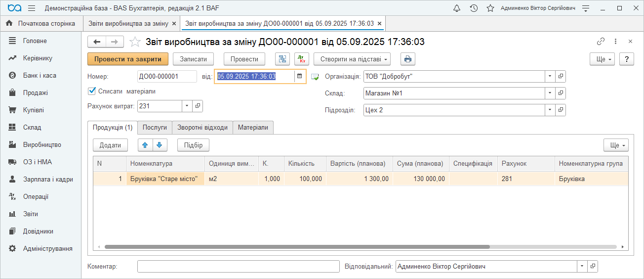Click into the Коментар input field
The image size is (644, 279).
pyautogui.click(x=238, y=267)
